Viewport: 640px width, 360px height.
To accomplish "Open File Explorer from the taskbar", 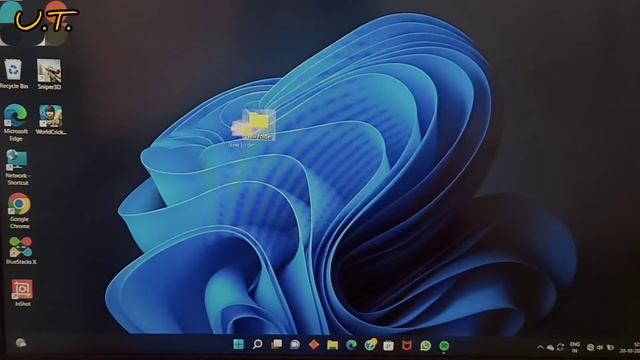I will (x=333, y=345).
